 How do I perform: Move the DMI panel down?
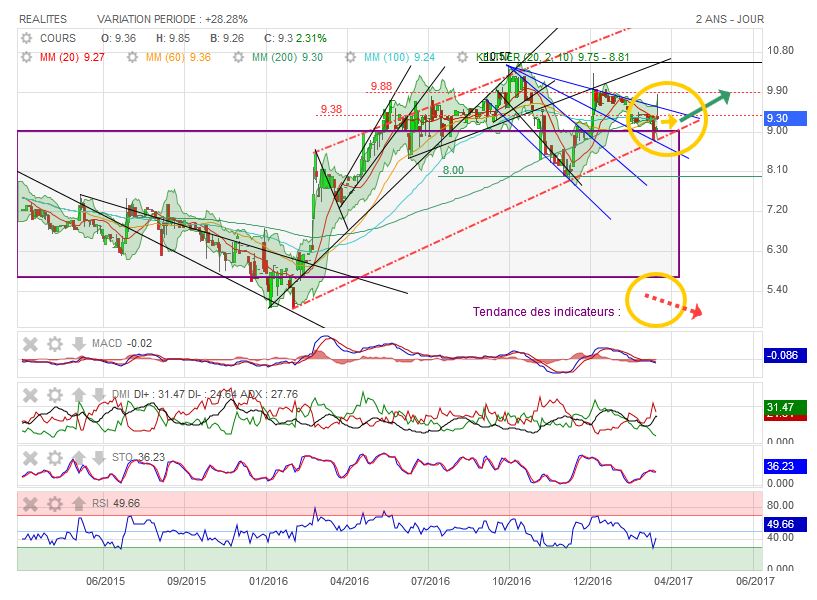(99, 395)
